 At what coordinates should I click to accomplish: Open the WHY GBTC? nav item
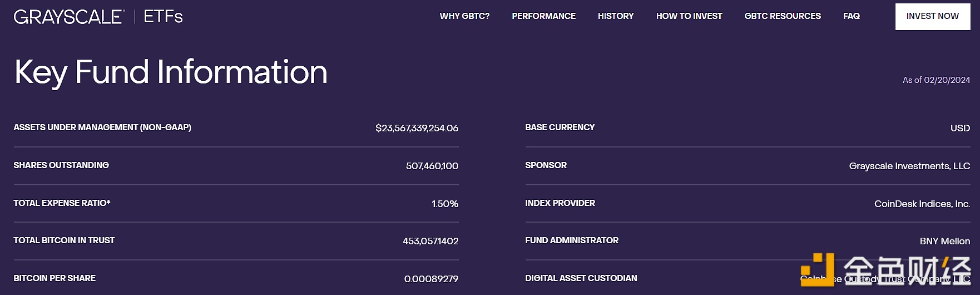coord(464,16)
